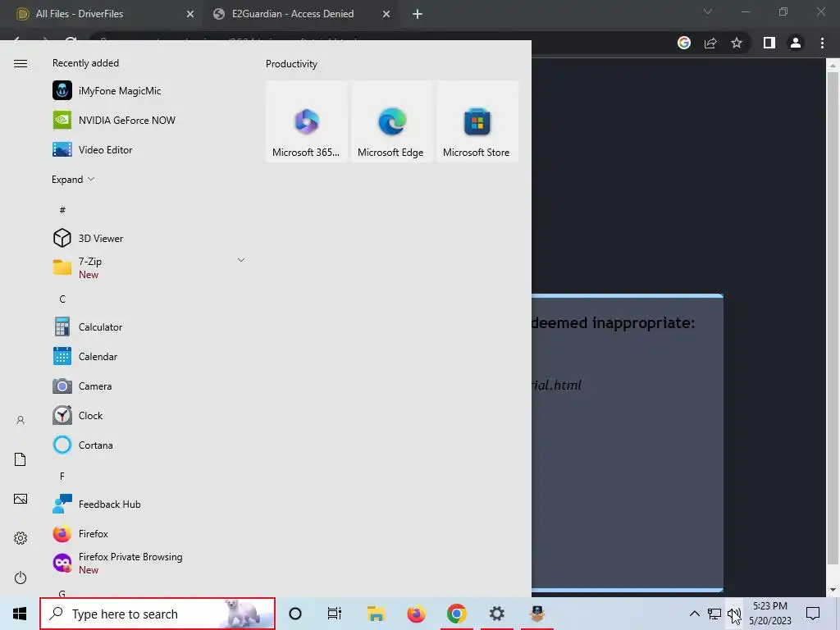Open Settings from Start sidebar
Image resolution: width=840 pixels, height=630 pixels.
pyautogui.click(x=21, y=538)
